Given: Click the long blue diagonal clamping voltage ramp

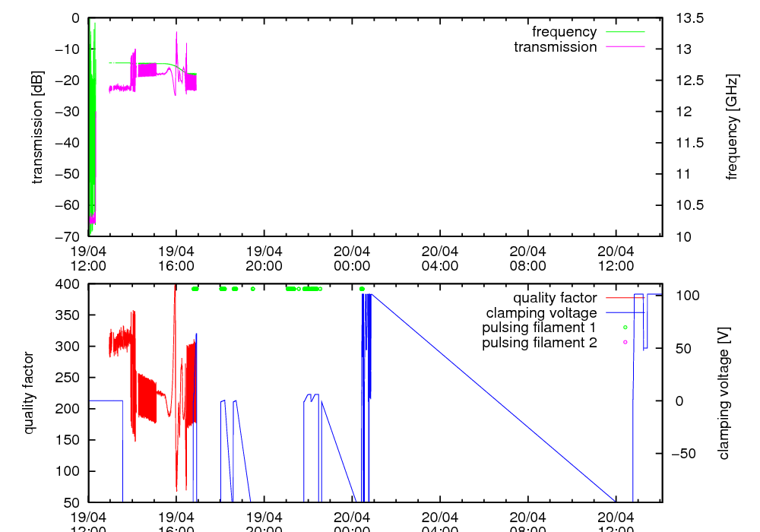Looking at the screenshot, I should pyautogui.click(x=494, y=398).
